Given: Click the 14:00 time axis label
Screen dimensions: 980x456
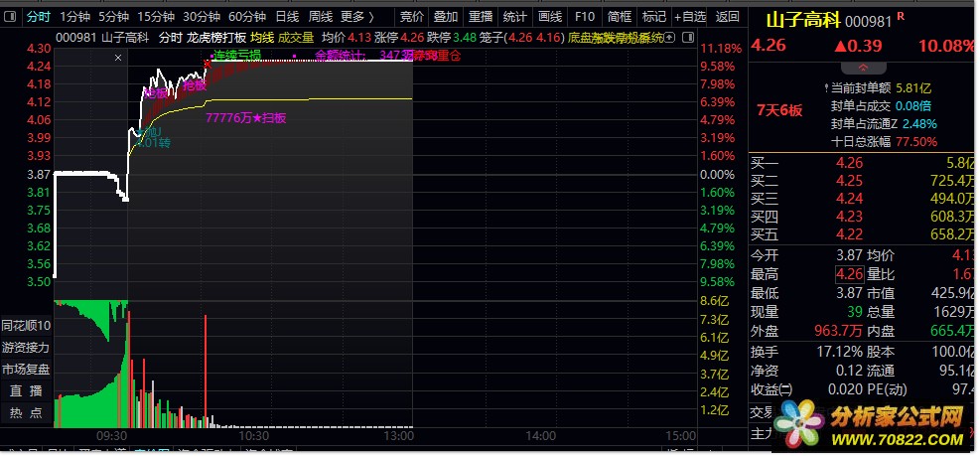Looking at the screenshot, I should [x=540, y=436].
